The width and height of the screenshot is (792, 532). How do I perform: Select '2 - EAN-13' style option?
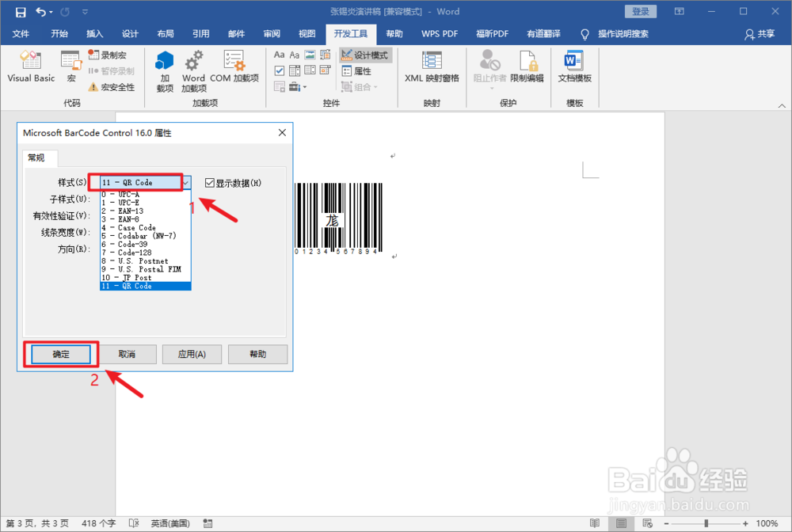tap(146, 211)
